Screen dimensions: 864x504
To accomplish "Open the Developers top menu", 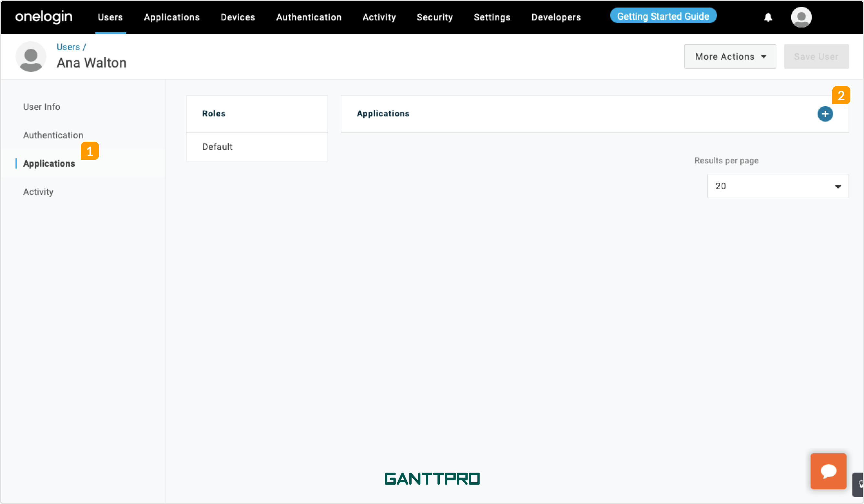I will 556,17.
